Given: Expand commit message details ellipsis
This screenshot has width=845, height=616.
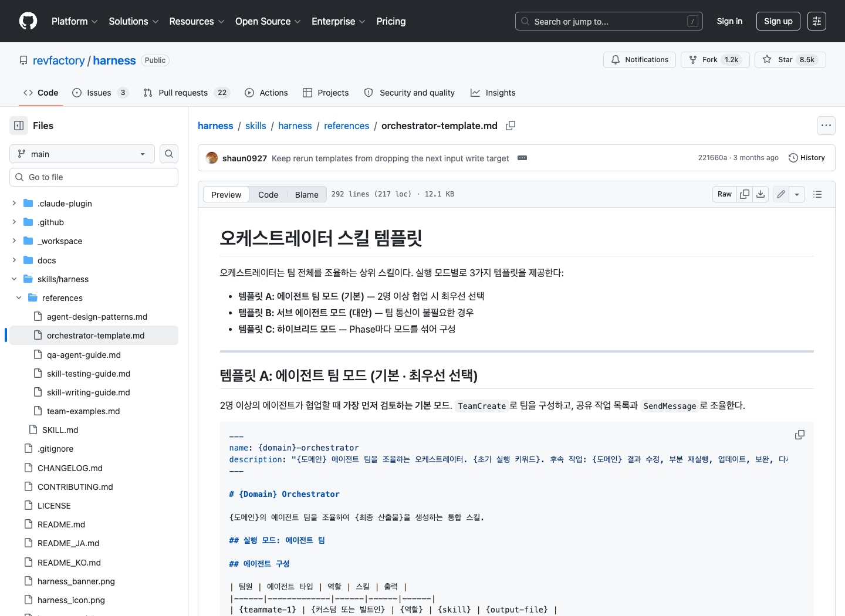Looking at the screenshot, I should [x=522, y=158].
